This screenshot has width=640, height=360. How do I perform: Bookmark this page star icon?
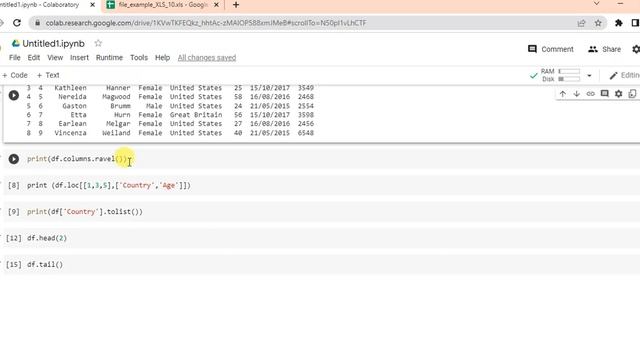pos(598,23)
